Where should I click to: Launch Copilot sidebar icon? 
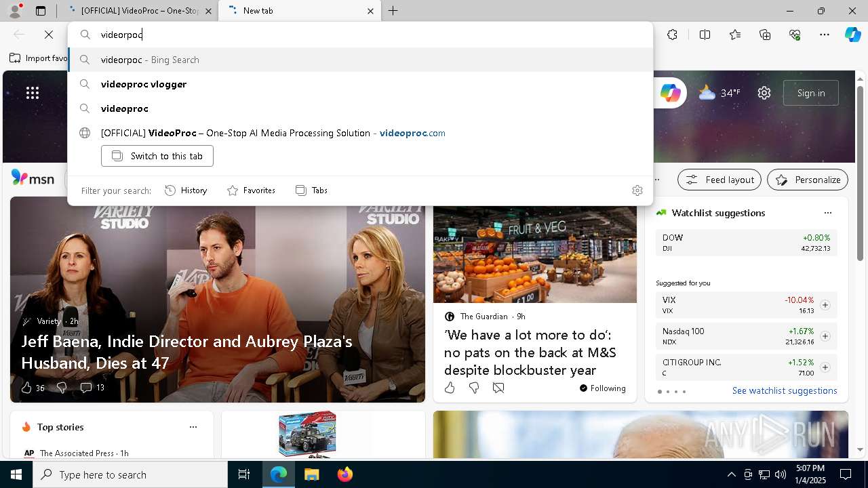tap(852, 35)
